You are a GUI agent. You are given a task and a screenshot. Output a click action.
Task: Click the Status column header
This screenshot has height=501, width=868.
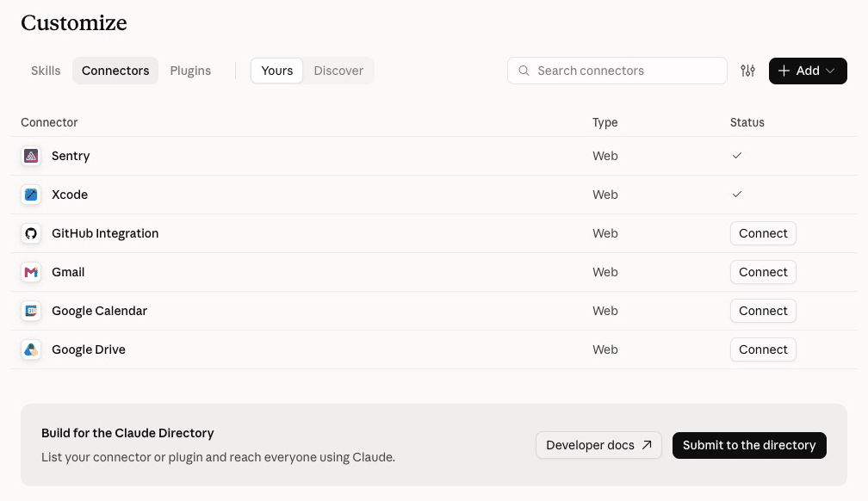click(747, 122)
